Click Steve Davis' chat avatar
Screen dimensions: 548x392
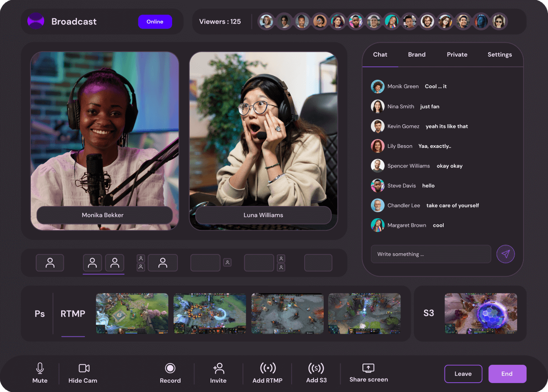coord(378,186)
